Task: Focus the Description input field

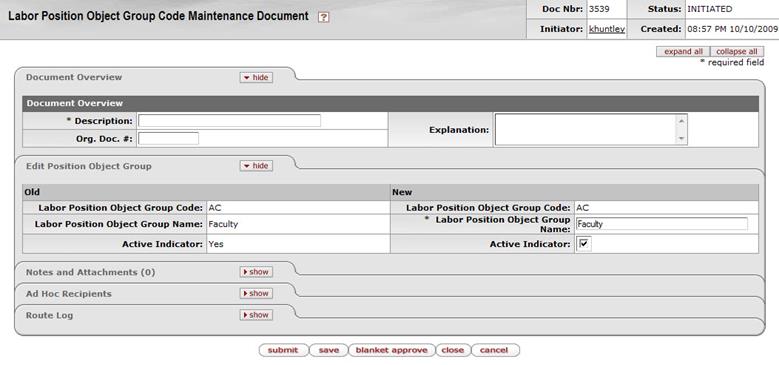Action: (x=230, y=121)
